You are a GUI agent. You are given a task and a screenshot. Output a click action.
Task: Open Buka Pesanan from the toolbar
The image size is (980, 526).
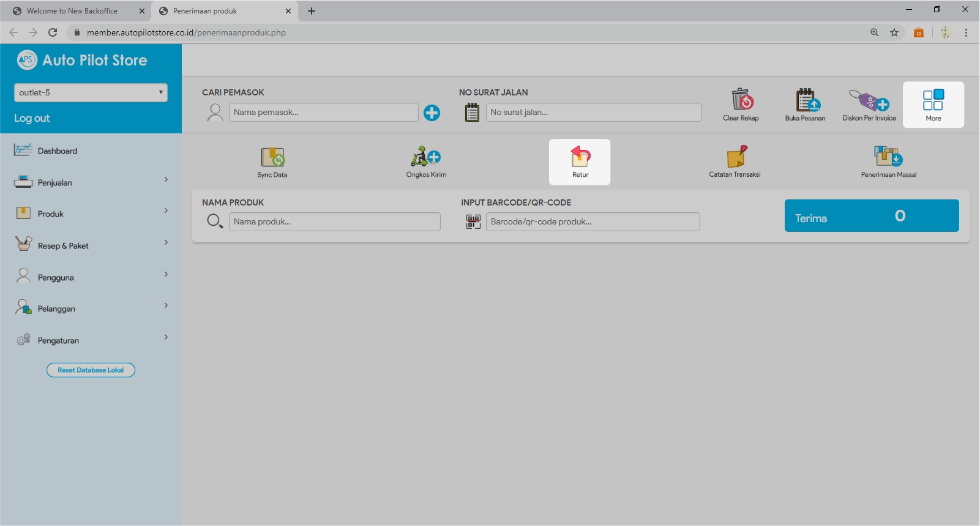pos(805,100)
